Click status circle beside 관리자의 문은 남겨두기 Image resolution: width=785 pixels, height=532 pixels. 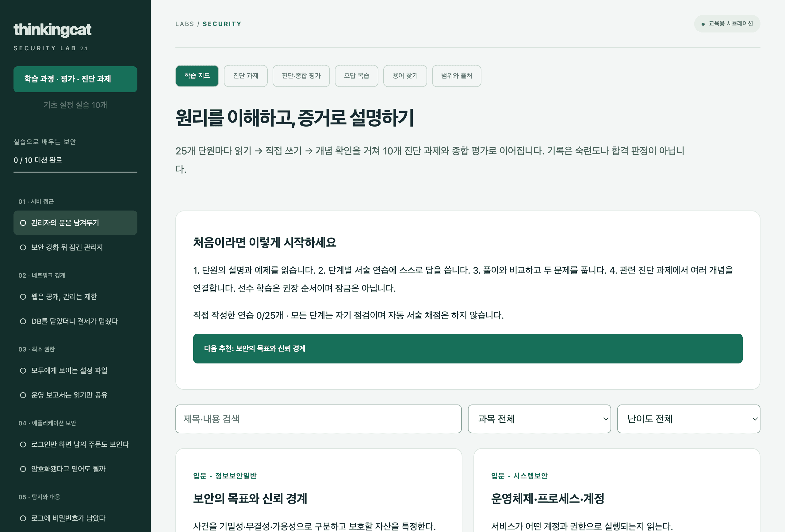23,223
